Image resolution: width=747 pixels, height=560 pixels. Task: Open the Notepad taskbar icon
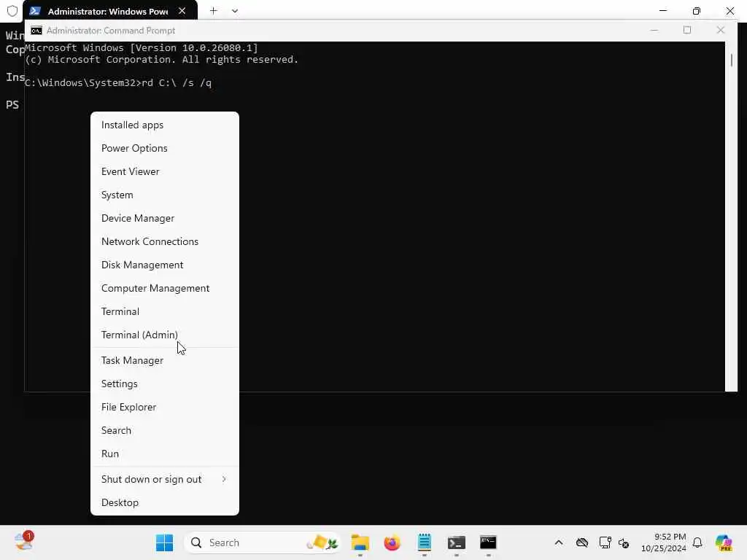tap(424, 542)
